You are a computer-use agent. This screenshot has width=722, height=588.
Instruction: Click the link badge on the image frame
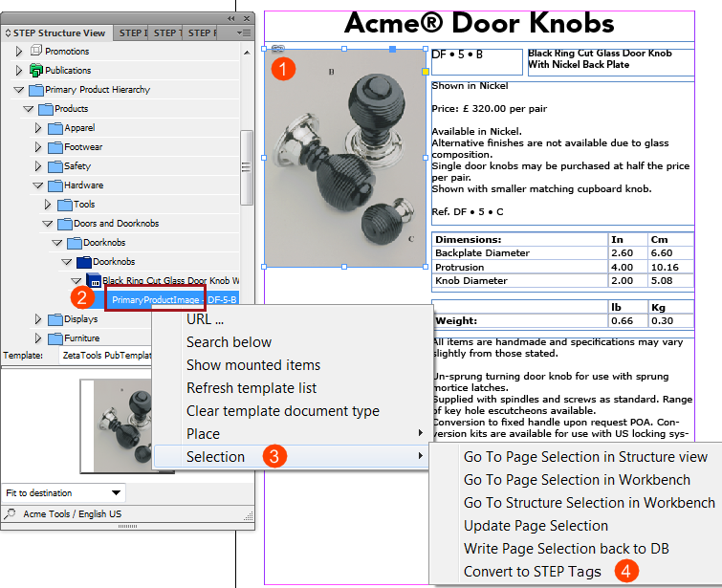(278, 48)
